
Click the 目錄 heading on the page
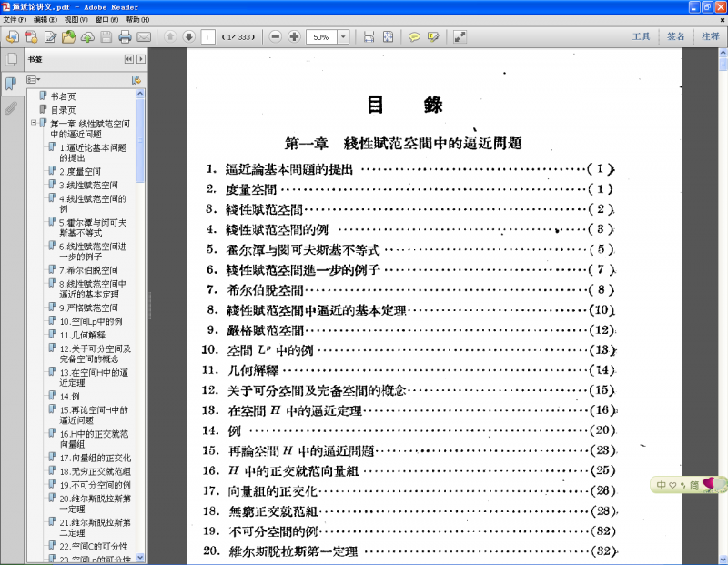point(404,105)
